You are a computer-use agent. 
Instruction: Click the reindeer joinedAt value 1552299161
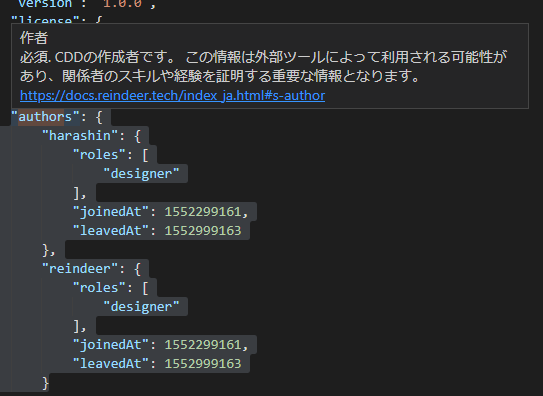203,345
